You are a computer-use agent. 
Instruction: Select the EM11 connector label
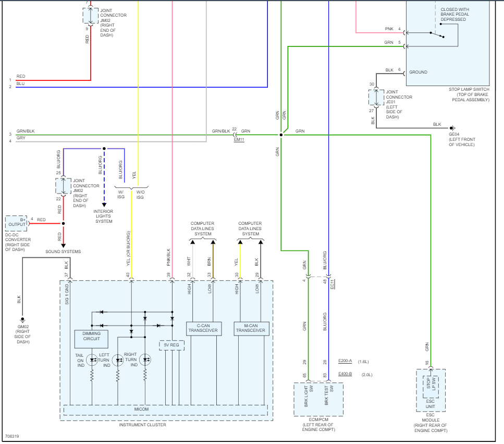point(239,139)
